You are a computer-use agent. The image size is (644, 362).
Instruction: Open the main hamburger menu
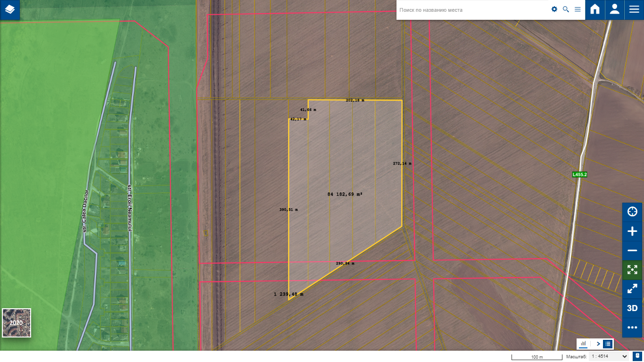634,10
